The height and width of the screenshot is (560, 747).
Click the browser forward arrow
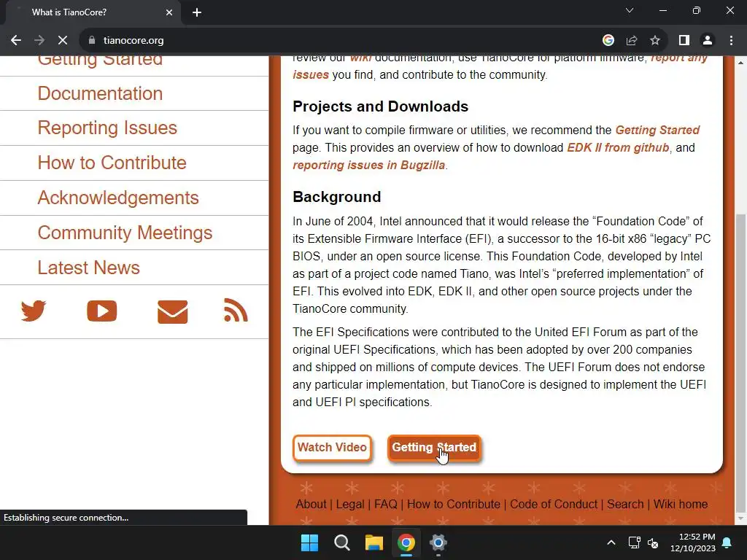39,41
